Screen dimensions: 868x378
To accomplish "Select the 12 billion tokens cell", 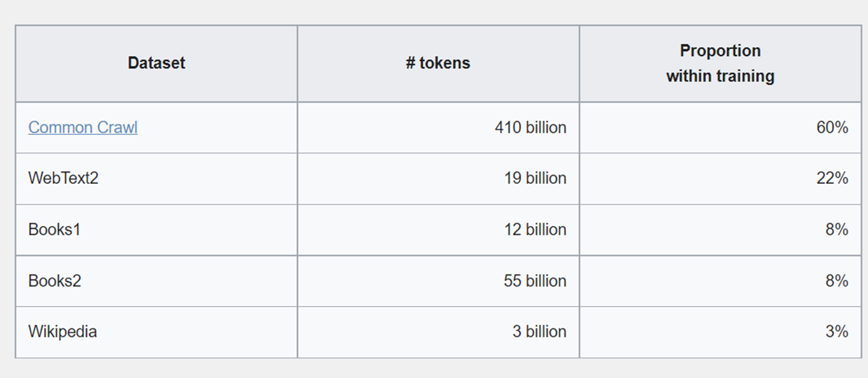I will pos(438,230).
